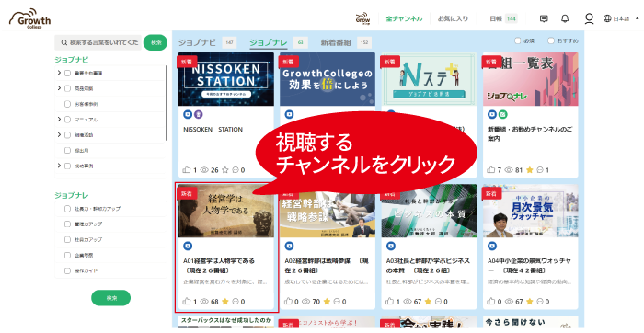Check the 社員力アップ checkbox in ジョブナレ
Image resolution: width=644 pixels, height=333 pixels.
(68, 239)
